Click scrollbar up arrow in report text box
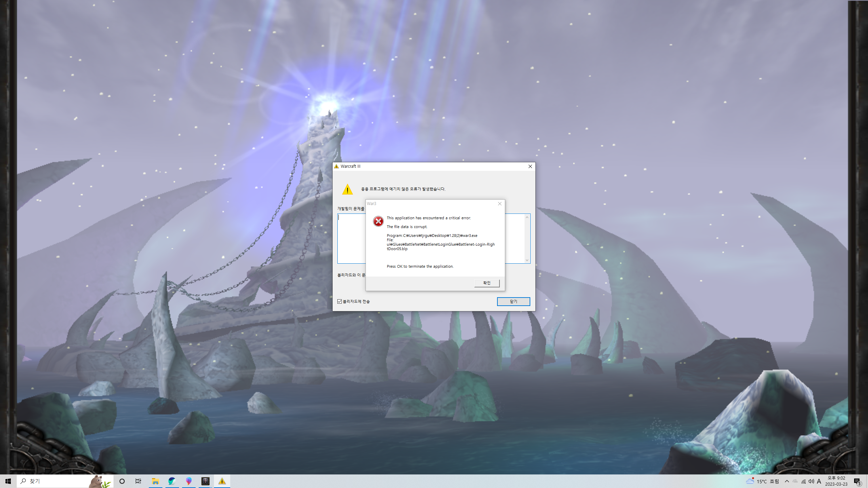 [527, 217]
